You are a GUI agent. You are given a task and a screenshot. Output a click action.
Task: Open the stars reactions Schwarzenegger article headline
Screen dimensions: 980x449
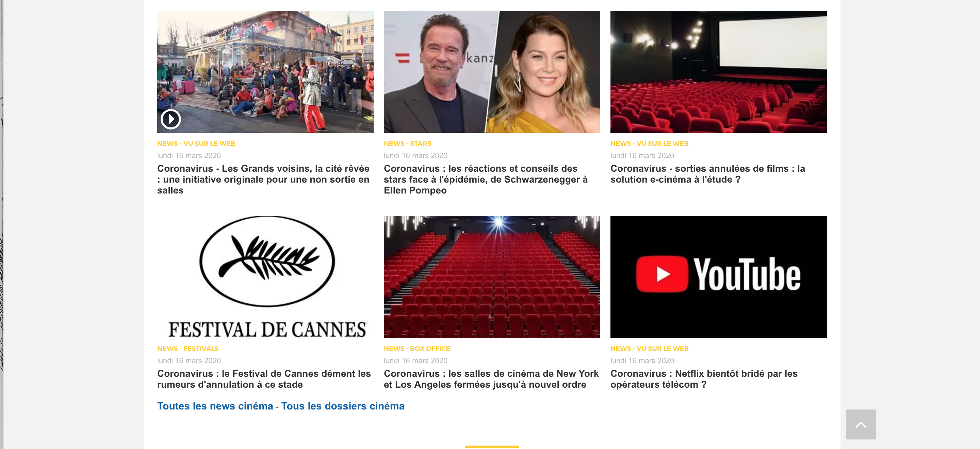point(486,180)
